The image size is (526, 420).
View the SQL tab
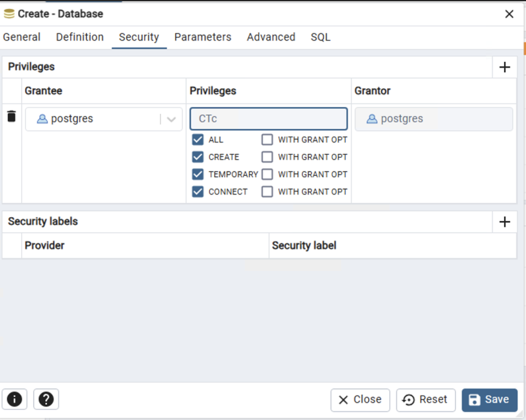[x=321, y=37]
